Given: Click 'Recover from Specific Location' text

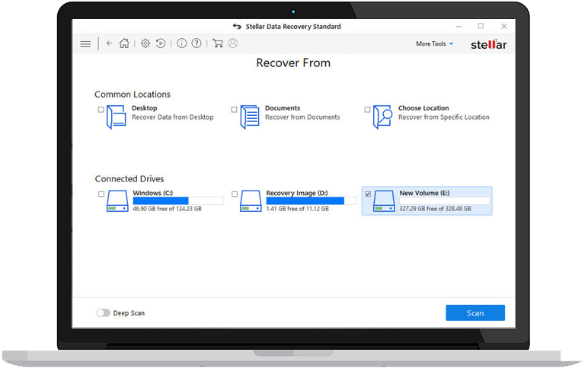Looking at the screenshot, I should 443,117.
